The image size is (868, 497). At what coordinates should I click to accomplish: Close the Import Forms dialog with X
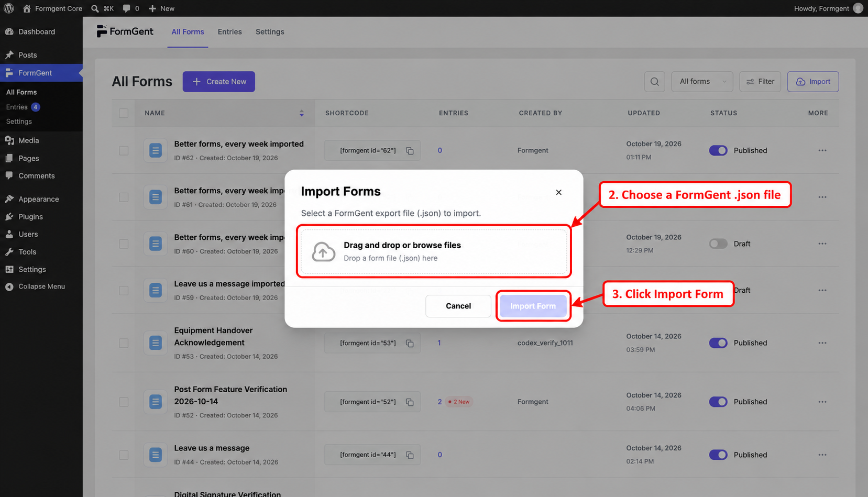coord(559,192)
